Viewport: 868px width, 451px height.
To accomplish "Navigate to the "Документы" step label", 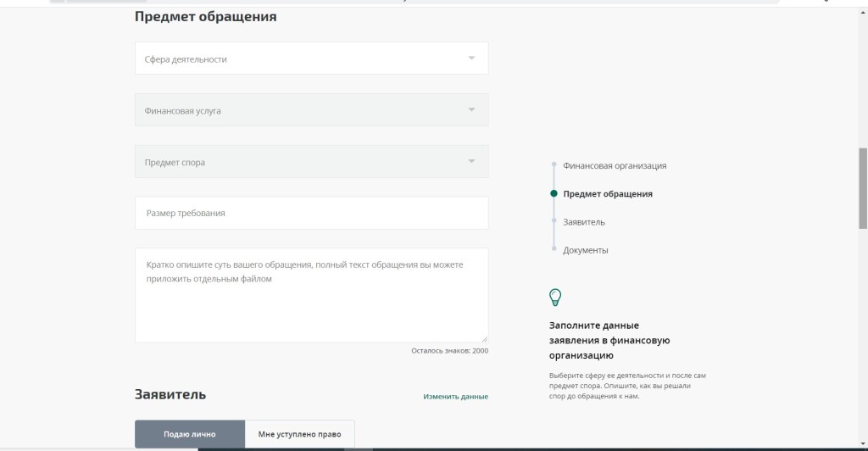I will click(x=586, y=250).
